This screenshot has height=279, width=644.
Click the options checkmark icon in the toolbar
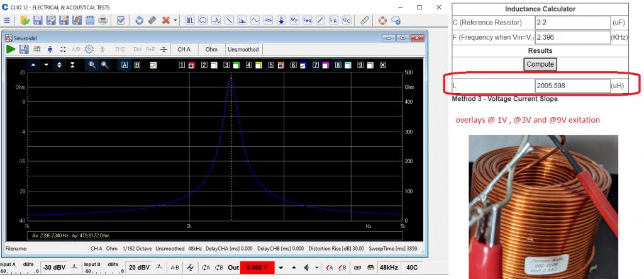point(121,20)
